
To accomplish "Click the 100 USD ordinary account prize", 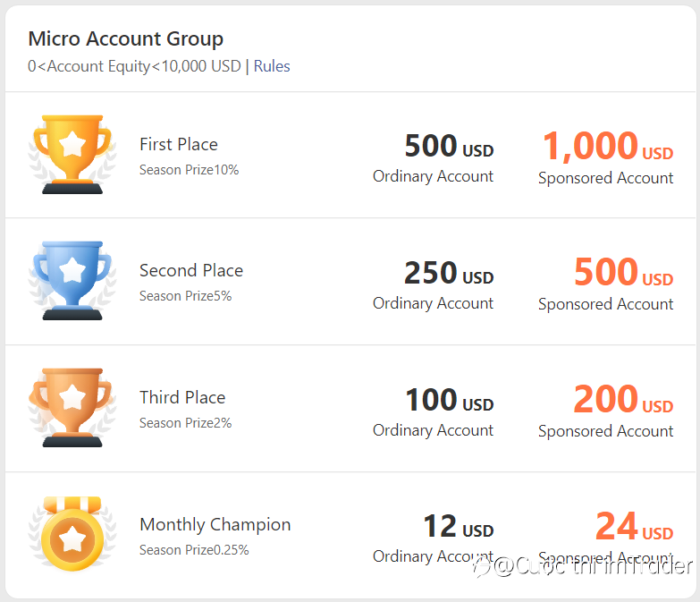I will coord(450,400).
